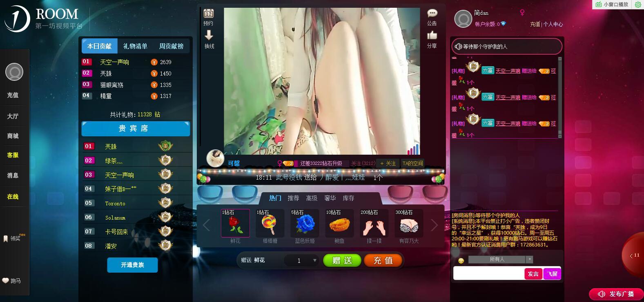Viewport: 644px width, 302px height.
Task: Click the female gender icon near 简dan
Action: click(522, 13)
